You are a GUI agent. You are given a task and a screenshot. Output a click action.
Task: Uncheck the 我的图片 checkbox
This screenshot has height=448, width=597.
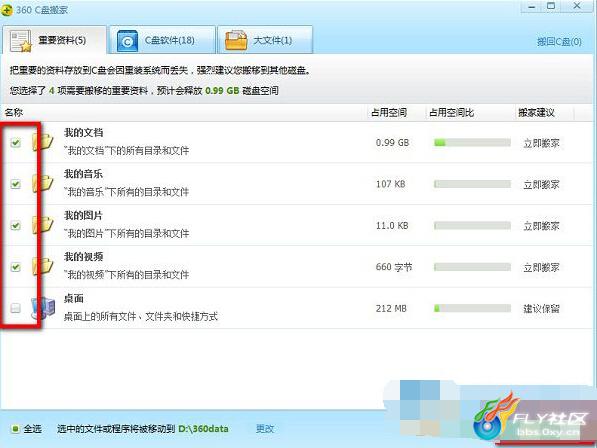coord(16,226)
